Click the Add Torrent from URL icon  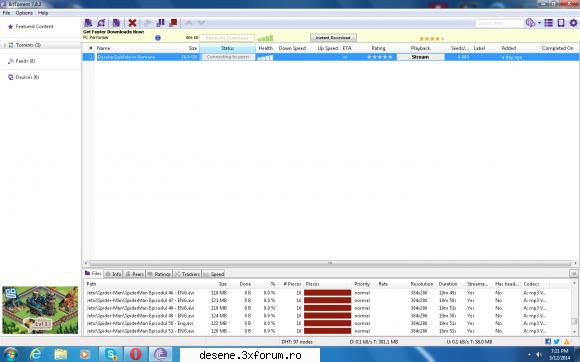pos(101,23)
